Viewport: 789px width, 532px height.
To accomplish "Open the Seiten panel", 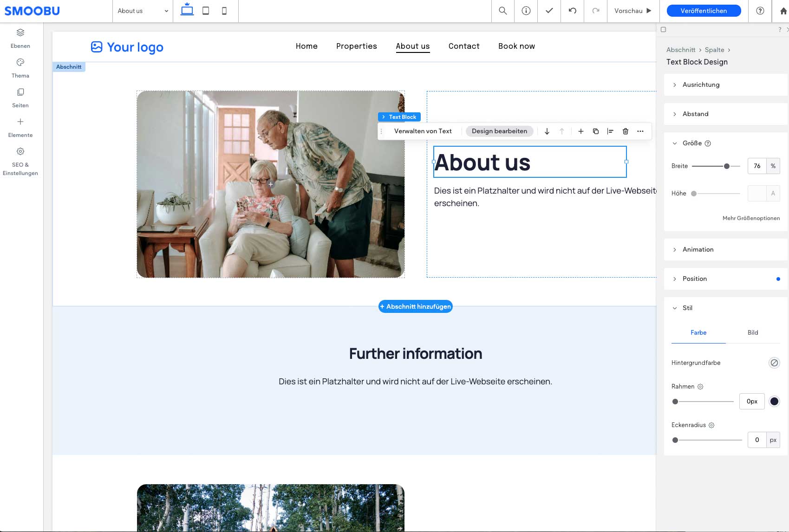I will tap(20, 92).
